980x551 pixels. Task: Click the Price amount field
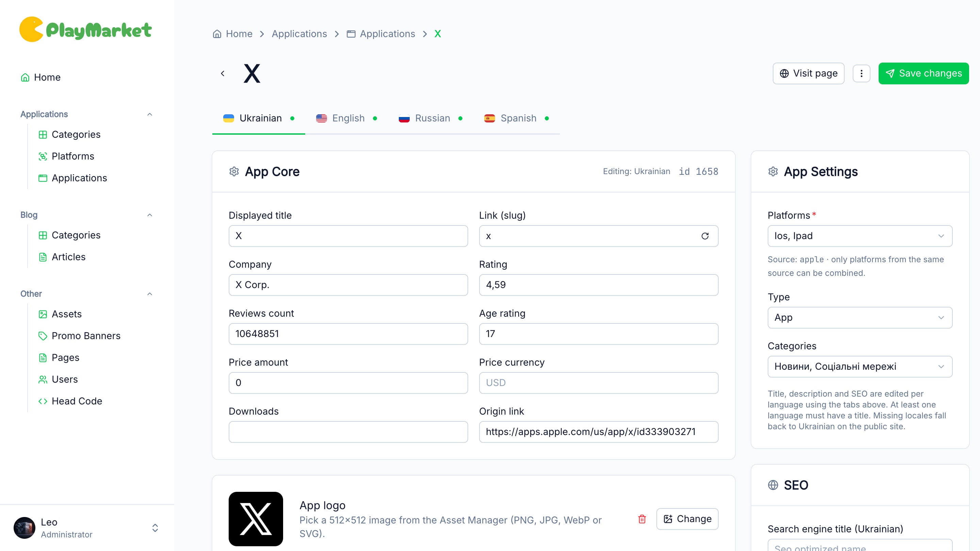(348, 383)
